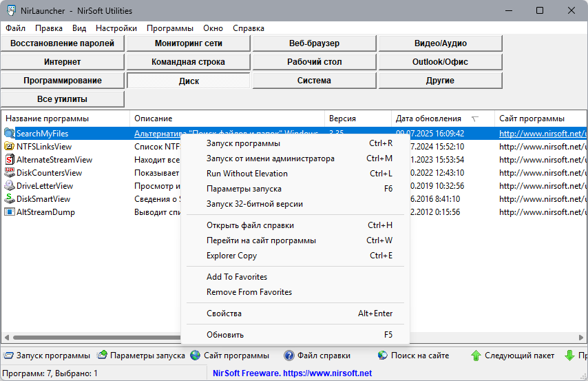588x381 pixels.
Task: Click the Файл справки question-mark icon
Action: point(288,356)
